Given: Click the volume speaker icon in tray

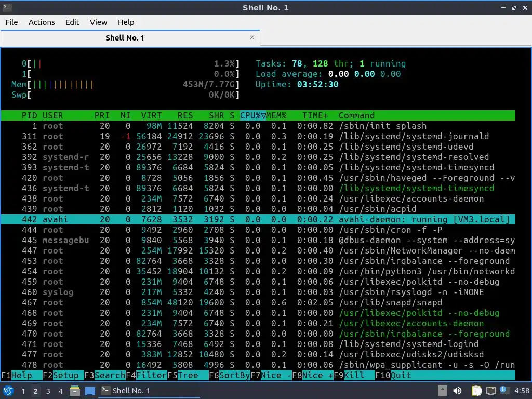Looking at the screenshot, I should click(457, 391).
